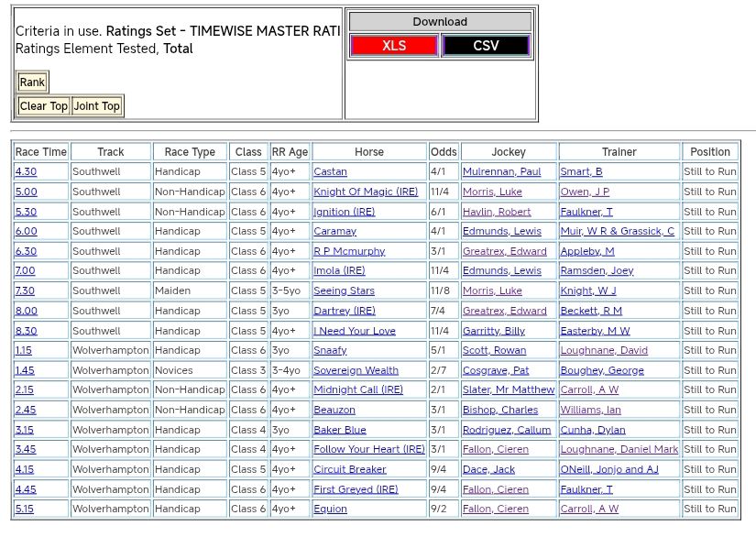Click the Horse column header
Image resolution: width=756 pixels, height=537 pixels.
coord(369,152)
